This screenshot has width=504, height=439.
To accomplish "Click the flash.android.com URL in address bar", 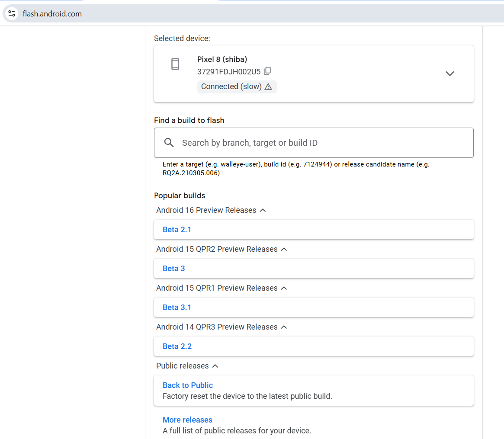I will pos(52,14).
